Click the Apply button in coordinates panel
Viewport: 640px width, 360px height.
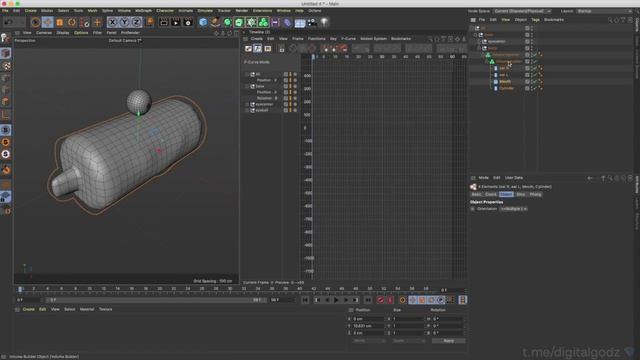(449, 341)
